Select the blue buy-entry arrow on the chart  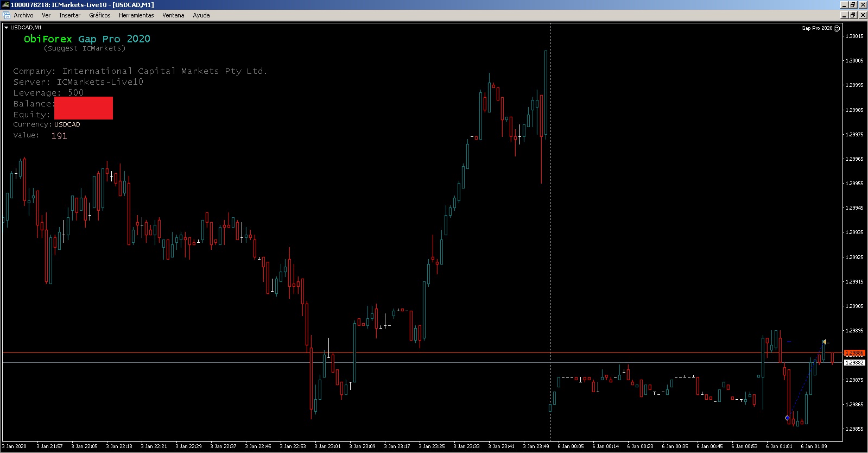click(x=788, y=418)
